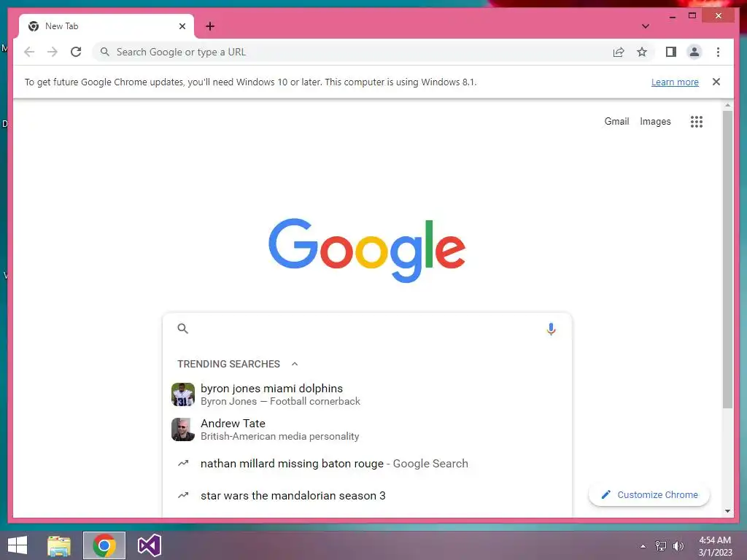Open the tab search dropdown arrow
Screen dimensions: 747x560
[646, 26]
